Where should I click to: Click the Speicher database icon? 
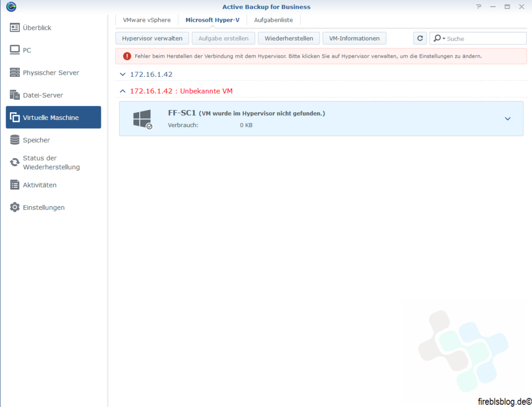pyautogui.click(x=15, y=140)
